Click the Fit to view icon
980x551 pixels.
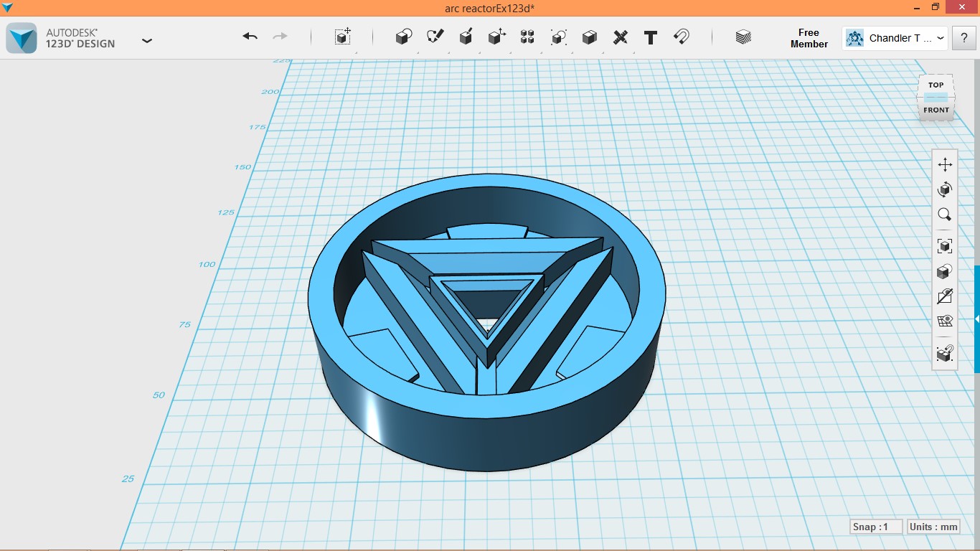pos(945,246)
